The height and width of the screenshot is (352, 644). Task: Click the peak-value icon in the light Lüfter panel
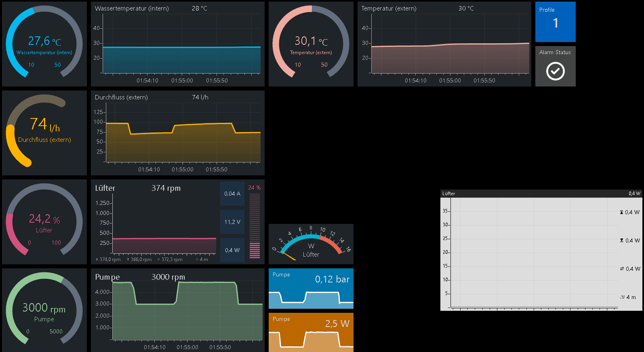coord(621,212)
